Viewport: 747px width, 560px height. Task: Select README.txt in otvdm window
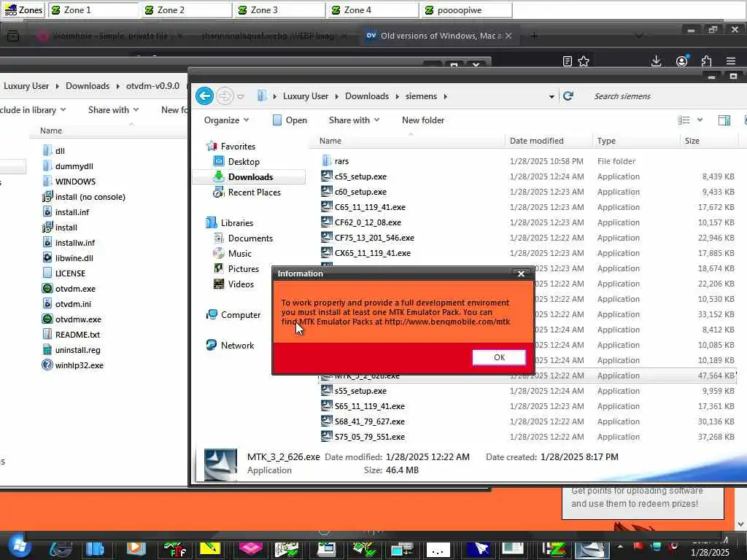click(71, 334)
